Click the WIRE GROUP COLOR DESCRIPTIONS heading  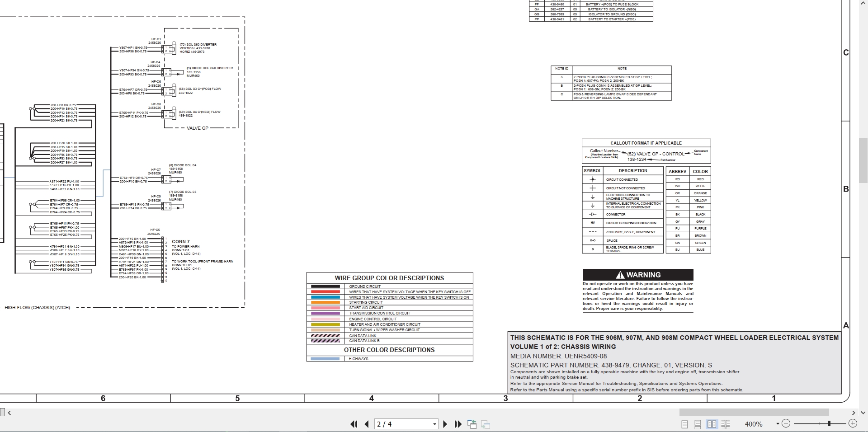click(389, 278)
